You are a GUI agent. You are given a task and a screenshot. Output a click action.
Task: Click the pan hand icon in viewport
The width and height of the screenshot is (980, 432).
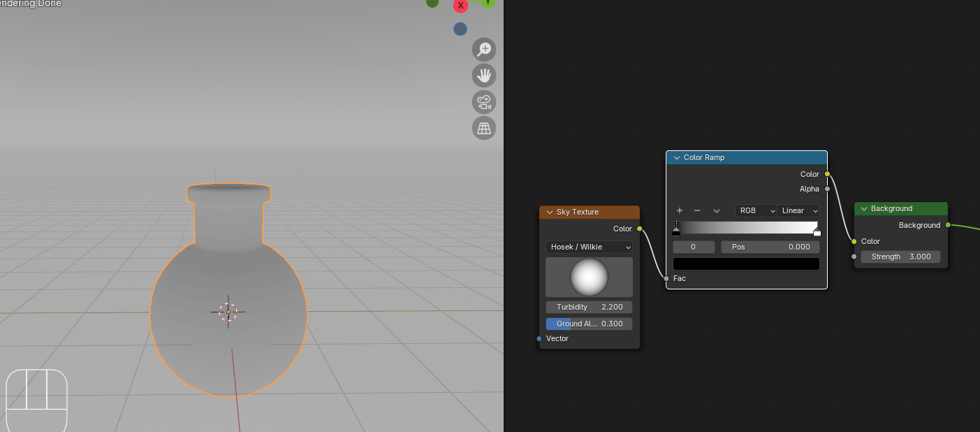click(483, 75)
